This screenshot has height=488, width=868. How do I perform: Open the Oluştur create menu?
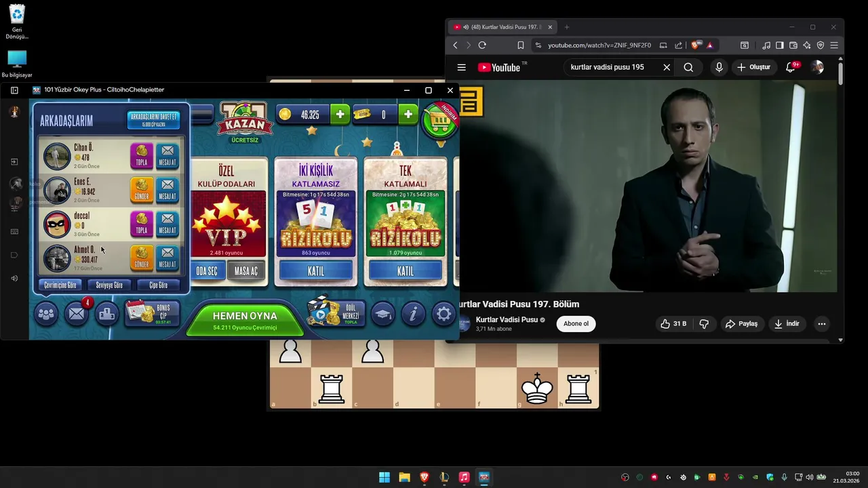click(x=754, y=67)
